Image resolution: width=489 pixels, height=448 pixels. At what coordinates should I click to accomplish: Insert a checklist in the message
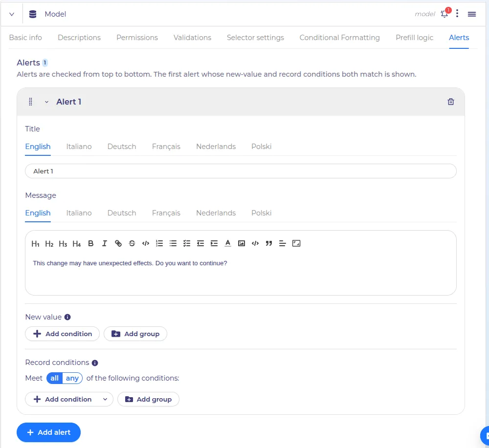[187, 244]
